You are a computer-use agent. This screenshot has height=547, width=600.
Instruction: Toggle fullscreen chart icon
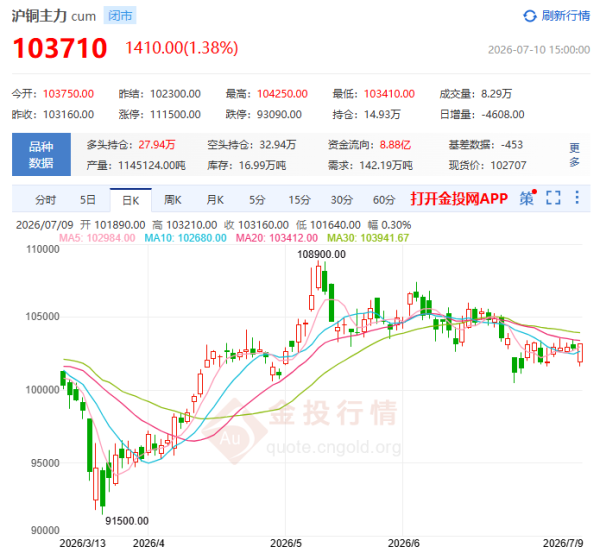coord(553,198)
